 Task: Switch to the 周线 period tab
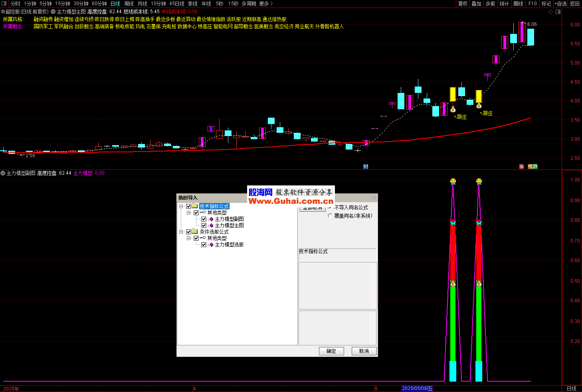pyautogui.click(x=129, y=4)
